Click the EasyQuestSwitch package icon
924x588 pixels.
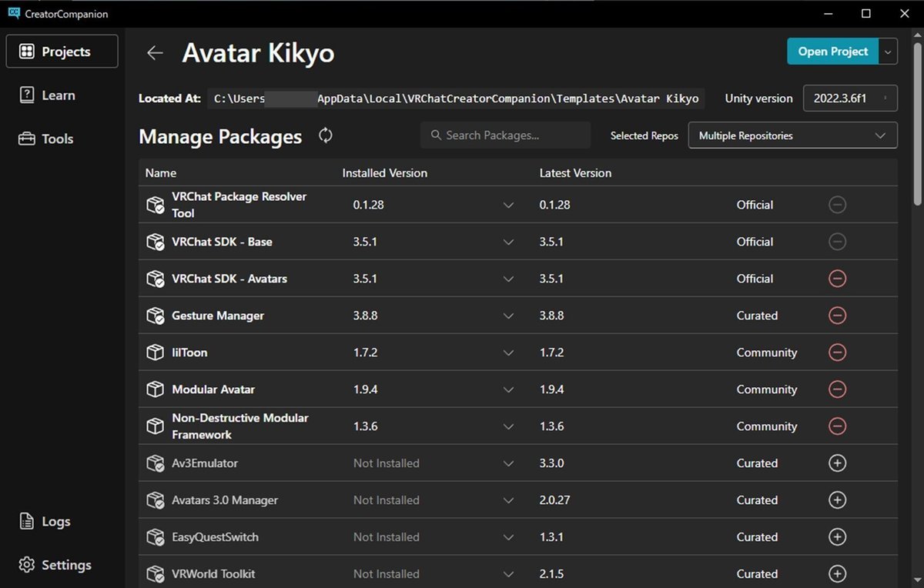[156, 537]
